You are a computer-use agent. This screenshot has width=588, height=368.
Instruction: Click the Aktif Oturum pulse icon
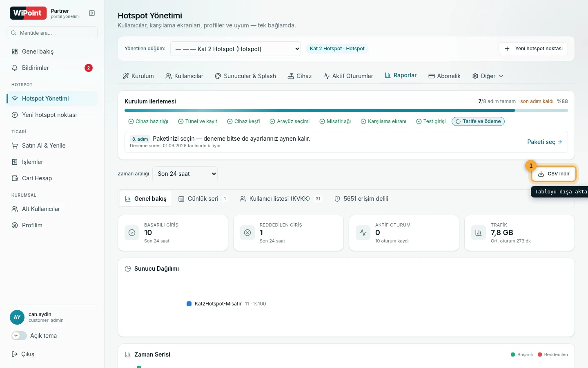coord(363,233)
